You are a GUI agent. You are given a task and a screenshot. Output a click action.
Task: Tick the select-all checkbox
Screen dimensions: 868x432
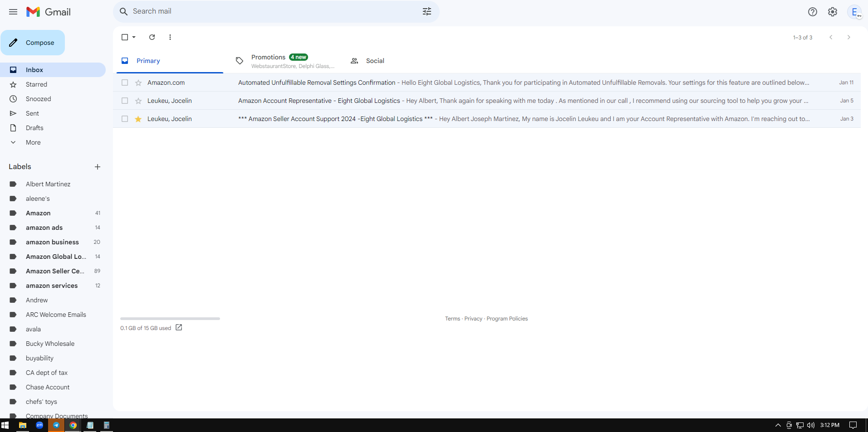(x=125, y=37)
